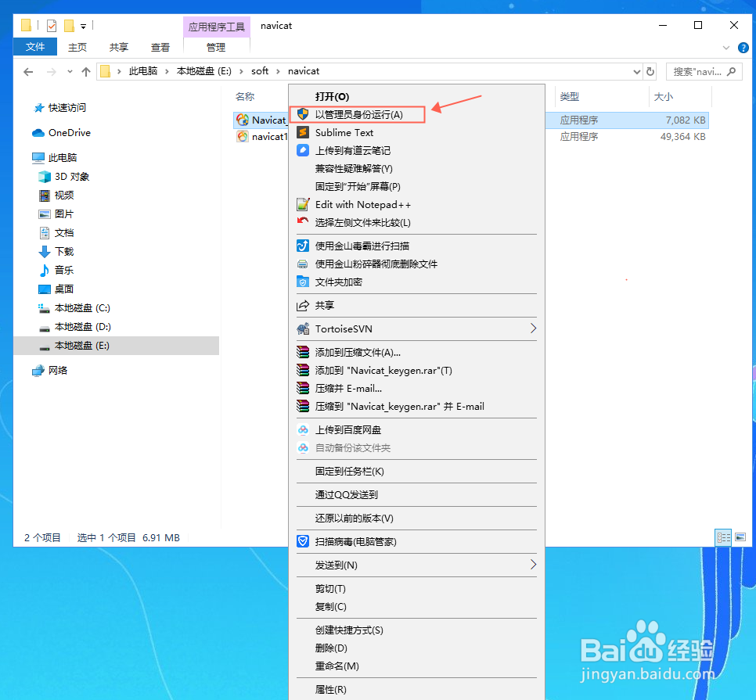Open 网络 in navigation pane
Image resolution: width=756 pixels, height=700 pixels.
coord(58,370)
